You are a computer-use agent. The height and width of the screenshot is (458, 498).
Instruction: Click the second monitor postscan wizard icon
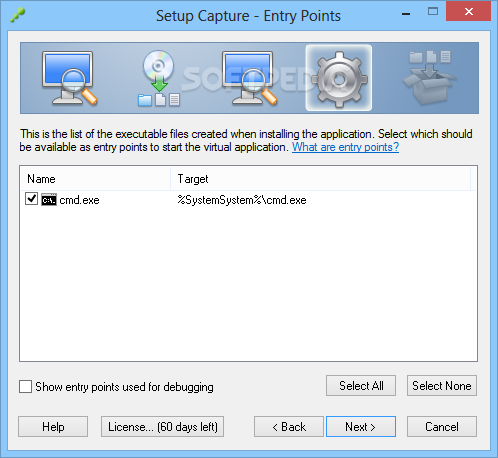(250, 79)
